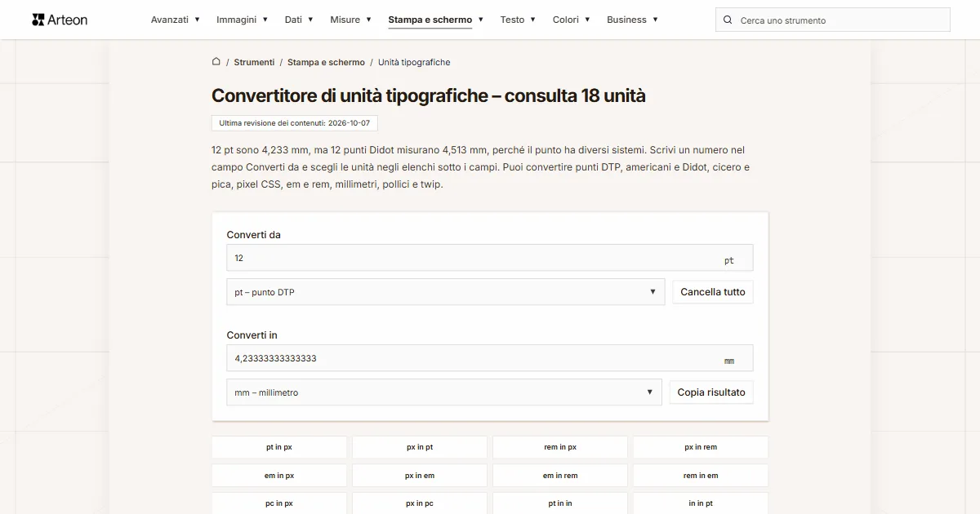Screen dimensions: 980x514
Task: Open Stampa e schermo breadcrumb link
Action: [326, 62]
